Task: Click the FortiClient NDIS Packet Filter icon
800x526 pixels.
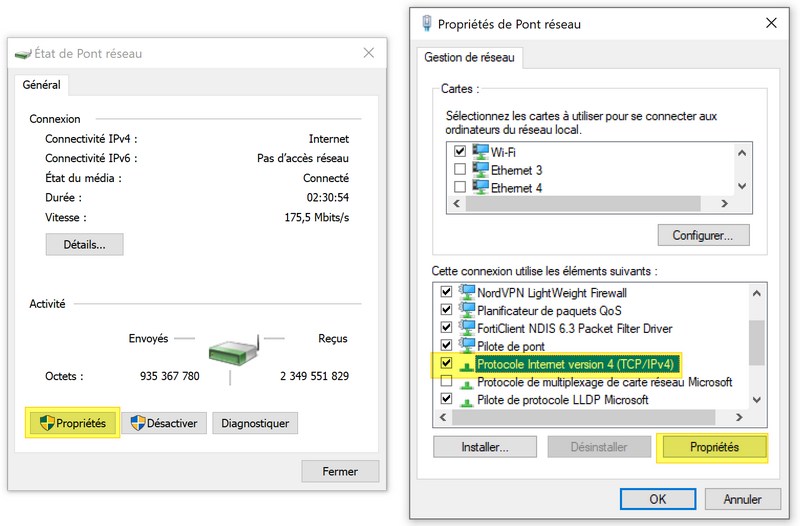Action: pyautogui.click(x=467, y=328)
